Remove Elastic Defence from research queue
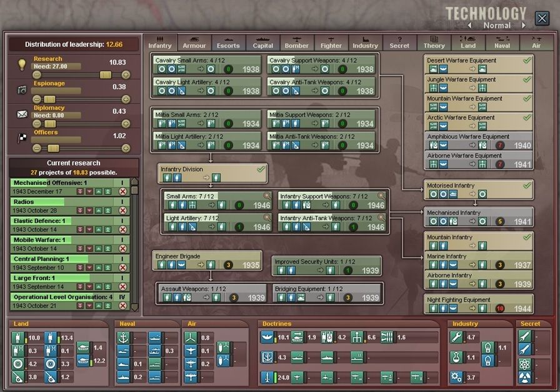This screenshot has height=392, width=560. (122, 229)
